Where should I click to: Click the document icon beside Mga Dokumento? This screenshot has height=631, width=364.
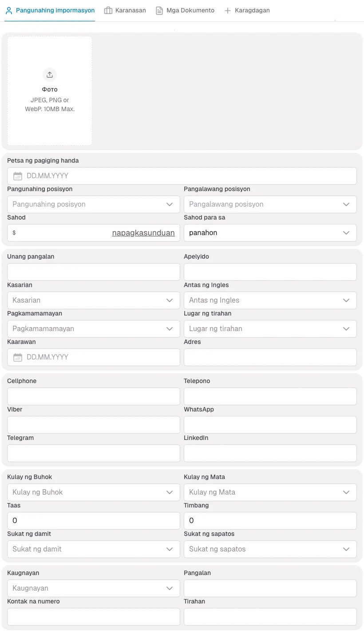coord(159,10)
